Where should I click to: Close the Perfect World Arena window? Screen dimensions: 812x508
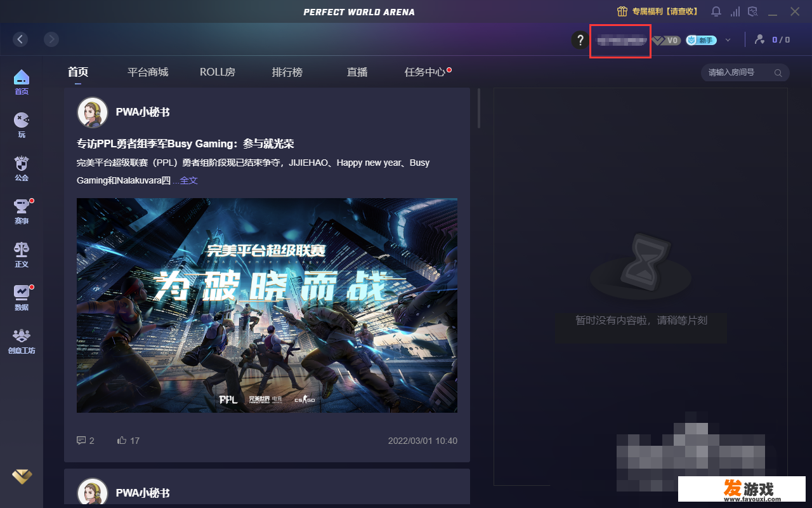point(795,11)
